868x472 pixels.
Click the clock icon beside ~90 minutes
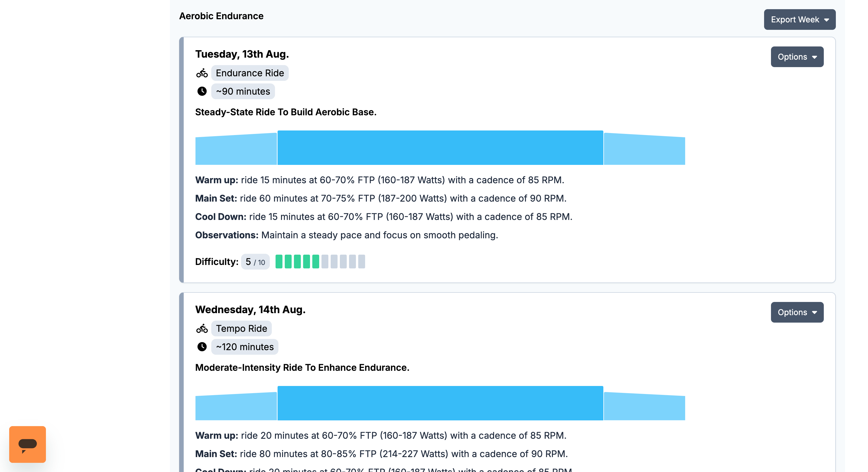[202, 91]
